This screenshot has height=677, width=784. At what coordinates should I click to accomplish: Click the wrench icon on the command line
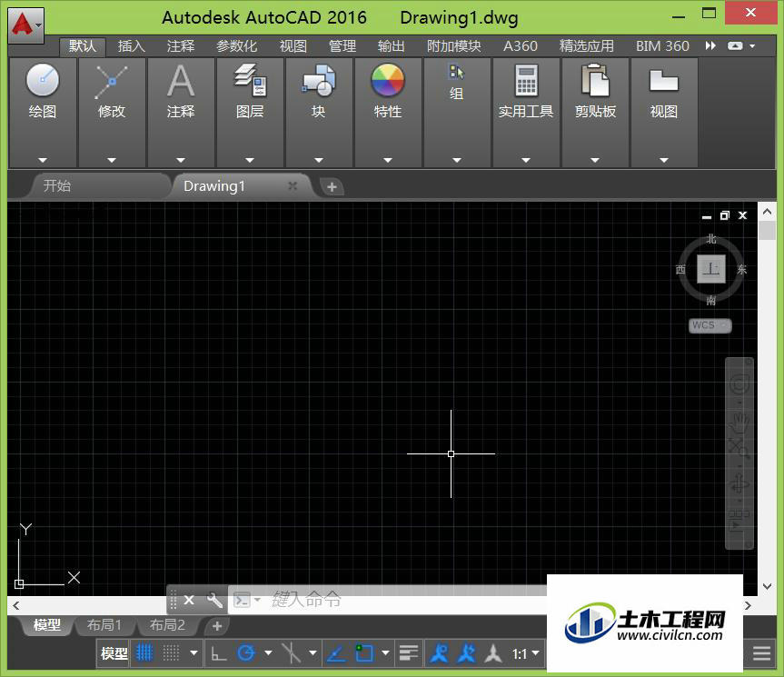click(214, 600)
